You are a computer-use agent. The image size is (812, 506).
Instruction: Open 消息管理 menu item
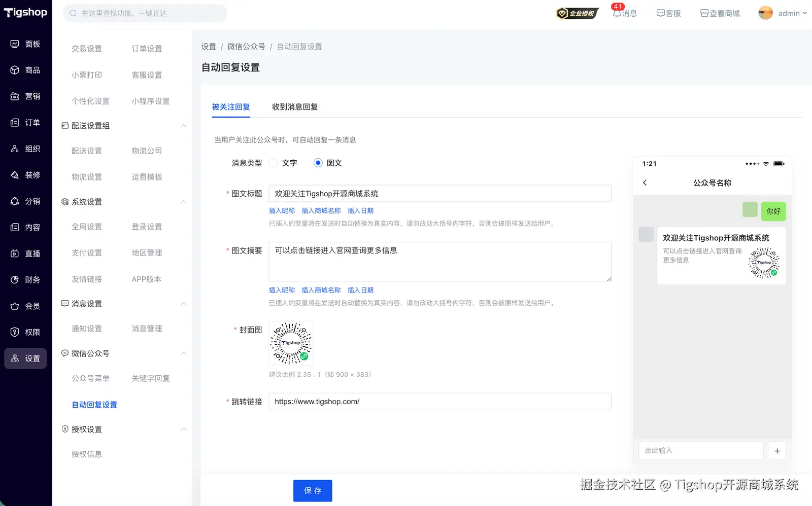[x=147, y=329]
